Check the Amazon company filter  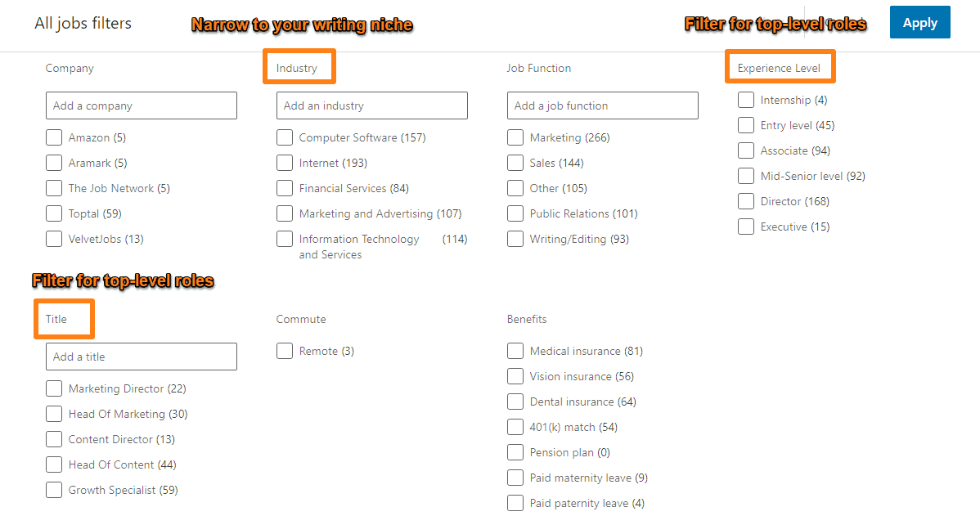pos(54,137)
